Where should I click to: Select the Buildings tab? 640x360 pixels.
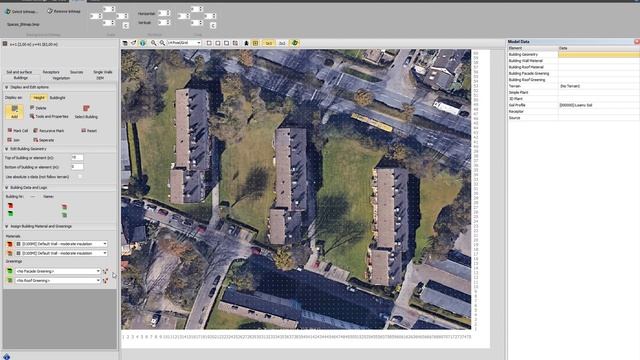pos(21,78)
